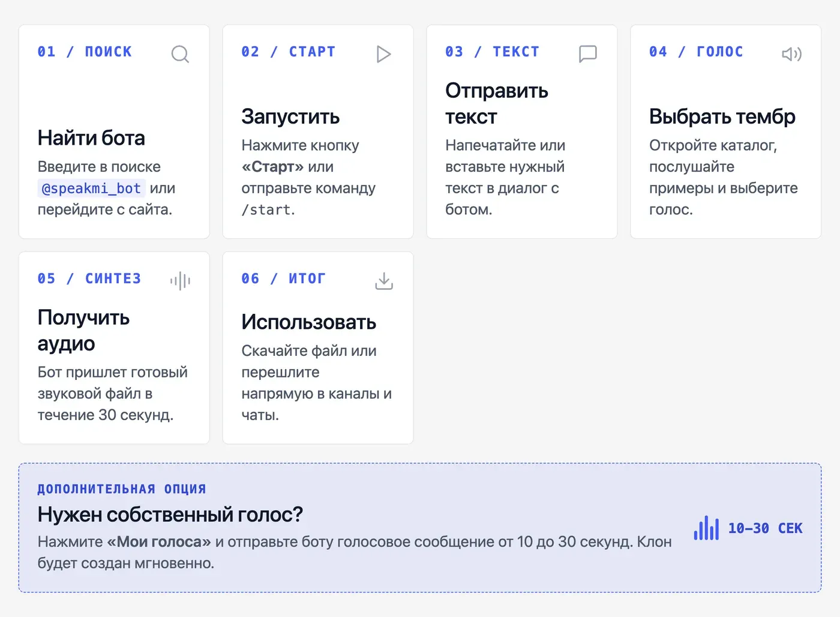This screenshot has width=840, height=617.
Task: Click the download icon in ИТОГ card
Action: [x=384, y=281]
